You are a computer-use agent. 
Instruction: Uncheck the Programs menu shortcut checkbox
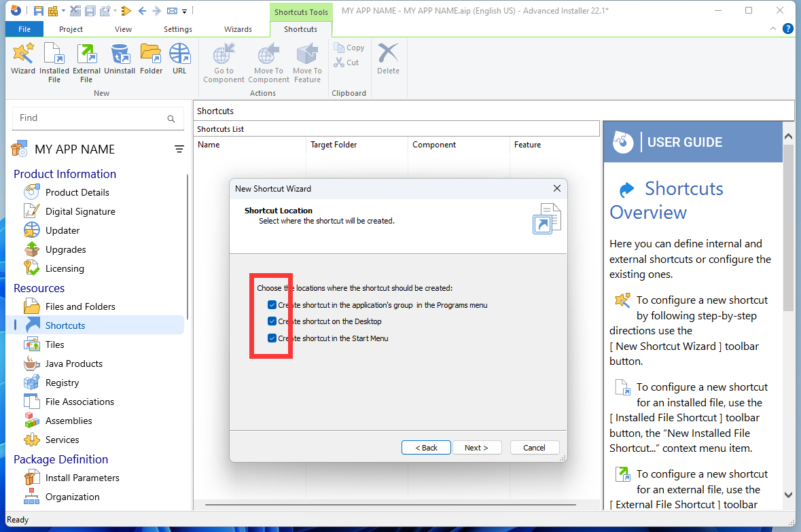pyautogui.click(x=272, y=305)
